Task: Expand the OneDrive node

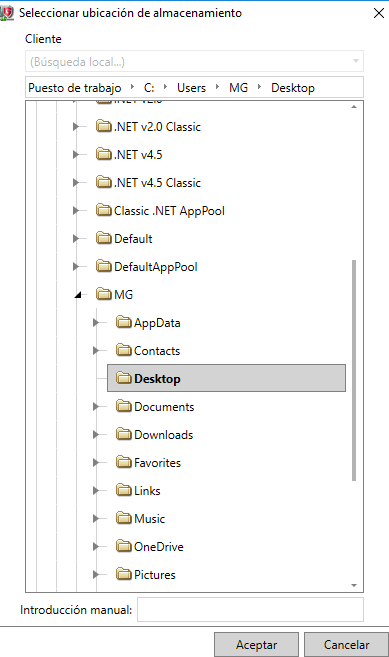Action: 96,546
